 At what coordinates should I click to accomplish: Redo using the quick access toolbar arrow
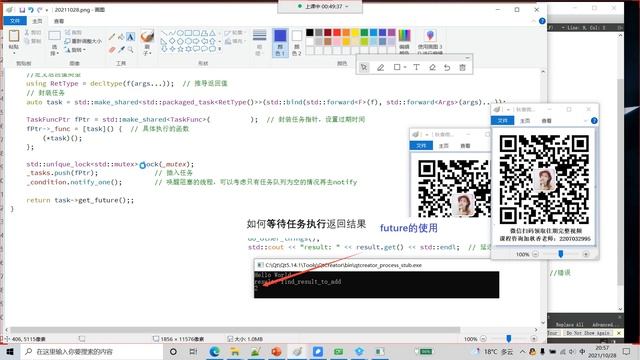tap(39, 10)
